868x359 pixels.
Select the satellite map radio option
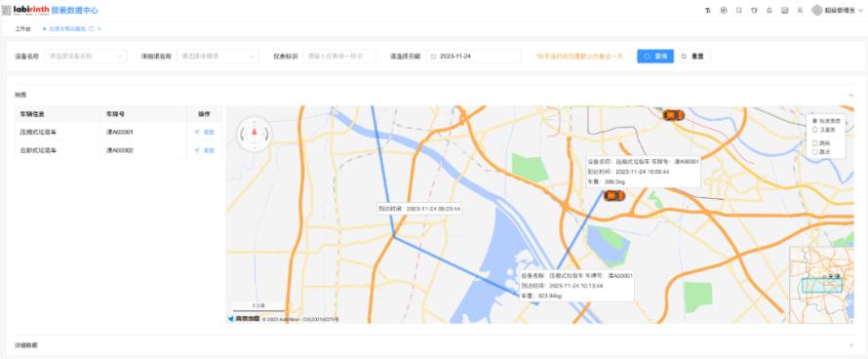pos(815,129)
